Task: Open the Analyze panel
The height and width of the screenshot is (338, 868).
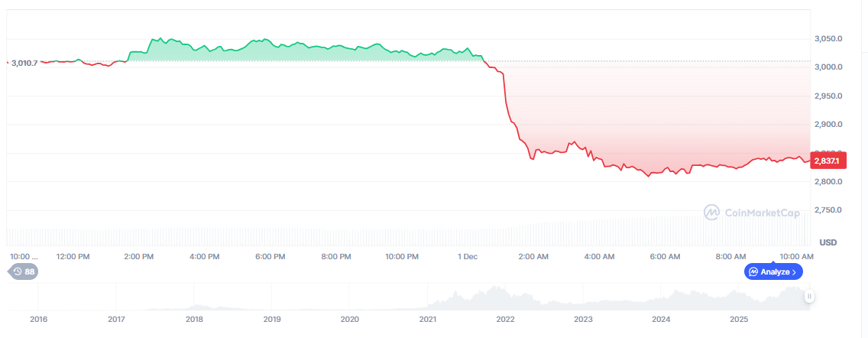Action: (x=773, y=271)
